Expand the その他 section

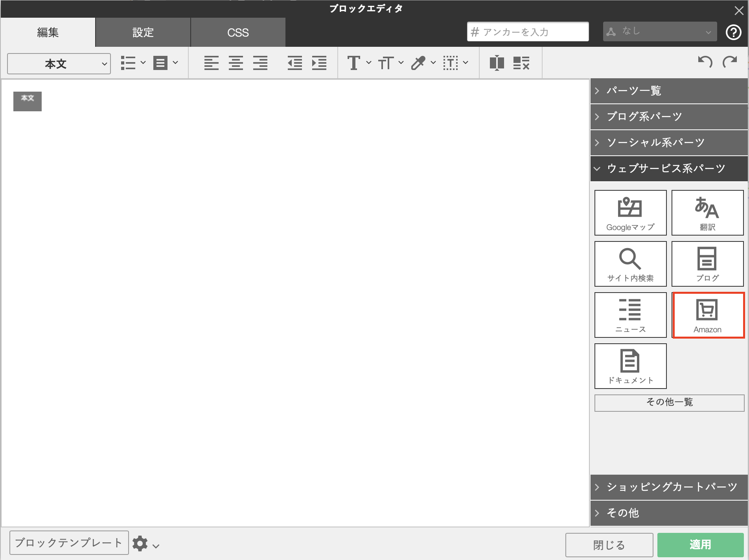(669, 513)
